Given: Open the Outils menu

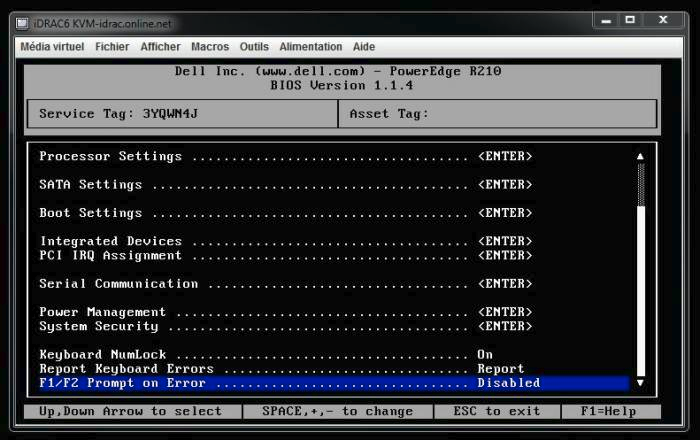Looking at the screenshot, I should (x=254, y=47).
